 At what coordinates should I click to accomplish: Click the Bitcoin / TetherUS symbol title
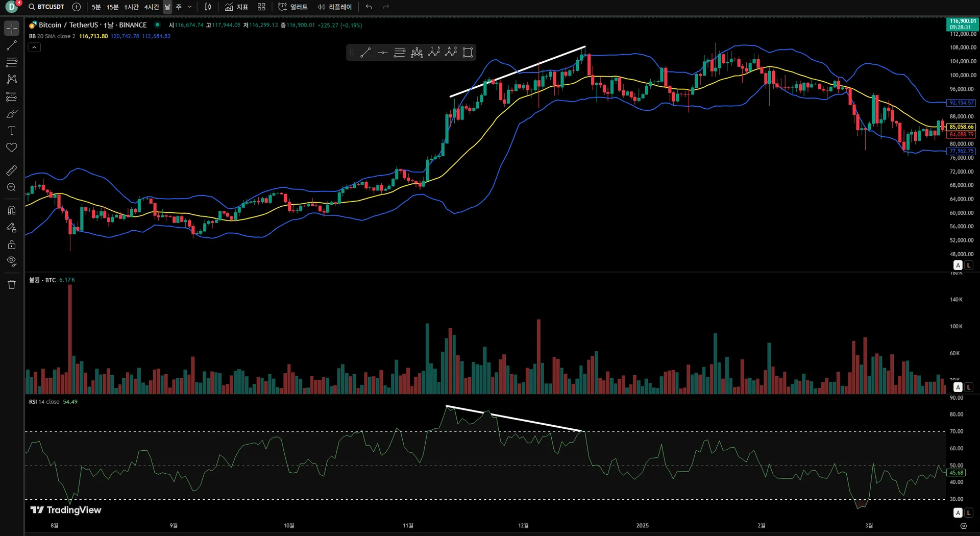[x=92, y=25]
